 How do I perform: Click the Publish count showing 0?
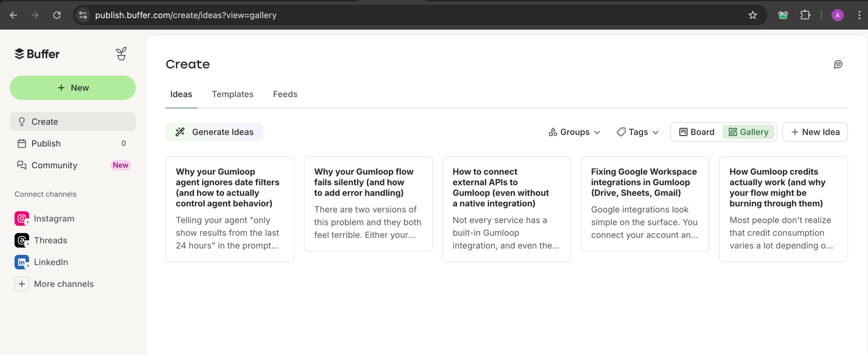124,143
